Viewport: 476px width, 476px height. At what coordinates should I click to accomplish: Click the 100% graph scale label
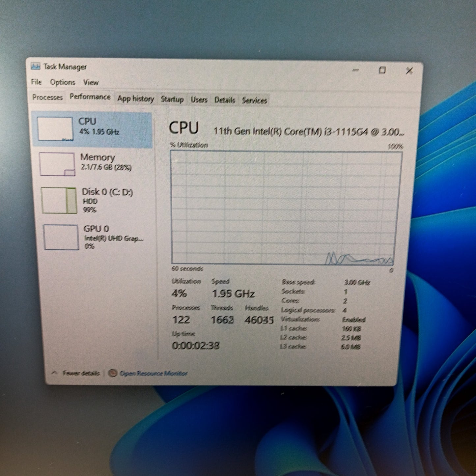[x=395, y=147]
